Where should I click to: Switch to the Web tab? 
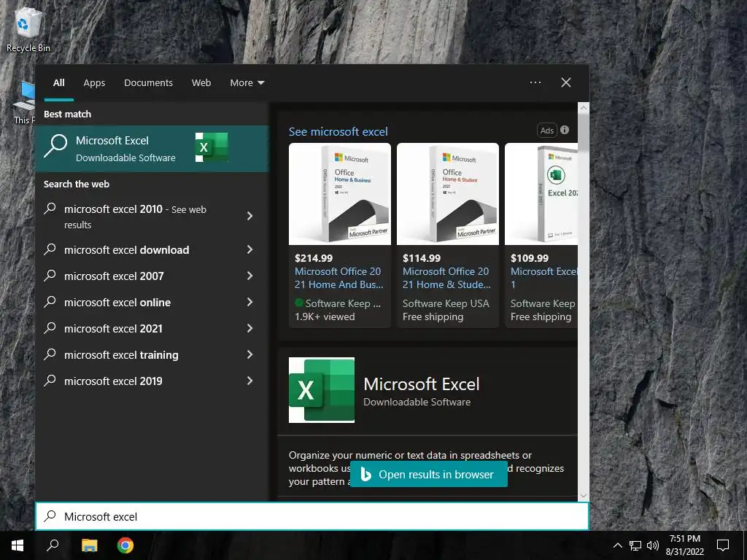pyautogui.click(x=201, y=83)
